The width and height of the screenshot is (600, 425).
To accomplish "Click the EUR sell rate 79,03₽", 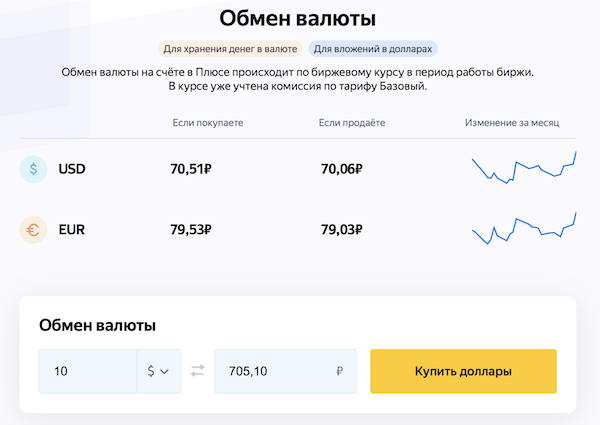I will coord(341,230).
